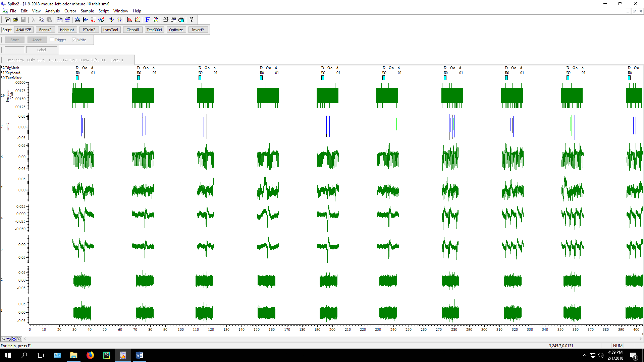This screenshot has width=644, height=362.
Task: Select the Measurements histogram icon
Action: pos(129,20)
